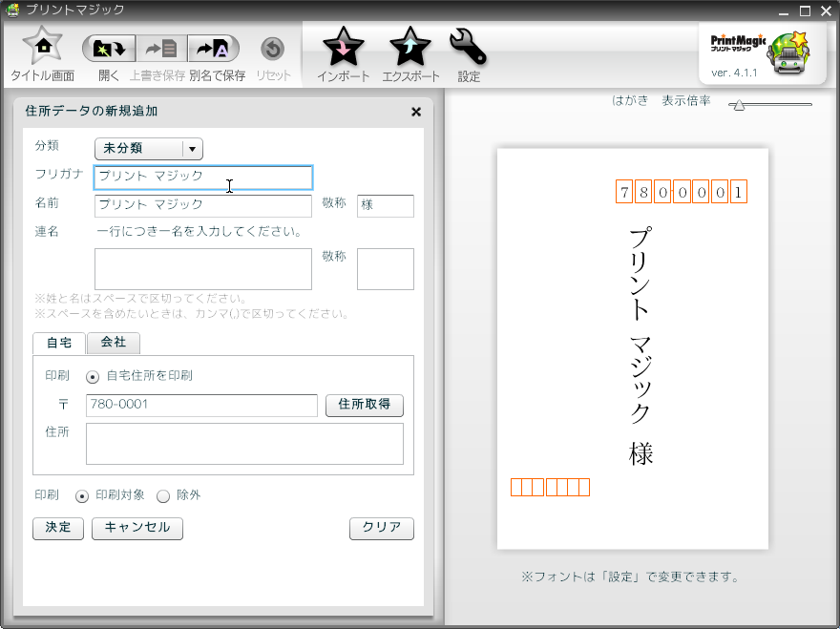Viewport: 840px width, 629px height.
Task: Click the 名前 input field
Action: [x=203, y=206]
